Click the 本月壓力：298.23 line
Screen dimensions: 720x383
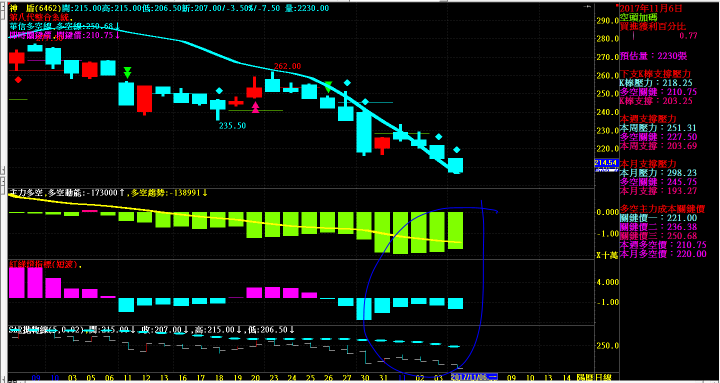tap(658, 173)
